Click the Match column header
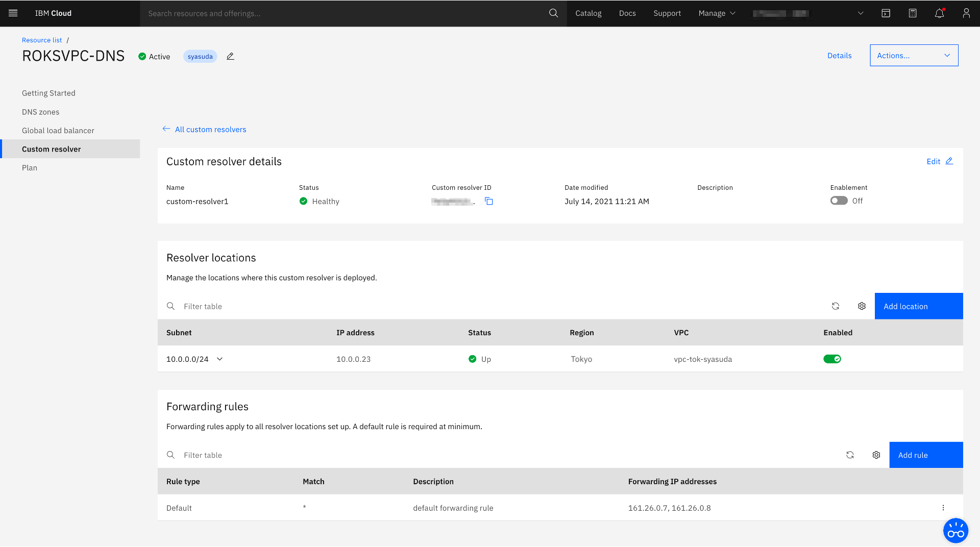The image size is (980, 547). coord(313,482)
